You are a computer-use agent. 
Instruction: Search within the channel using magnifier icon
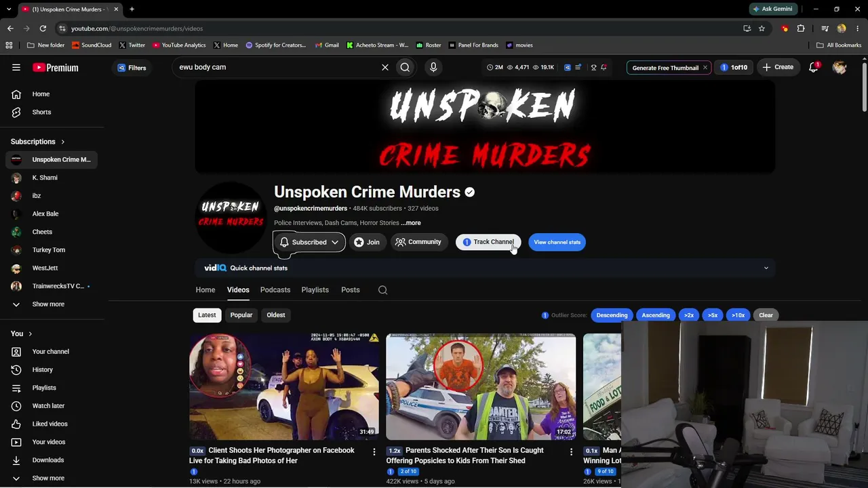(x=382, y=290)
